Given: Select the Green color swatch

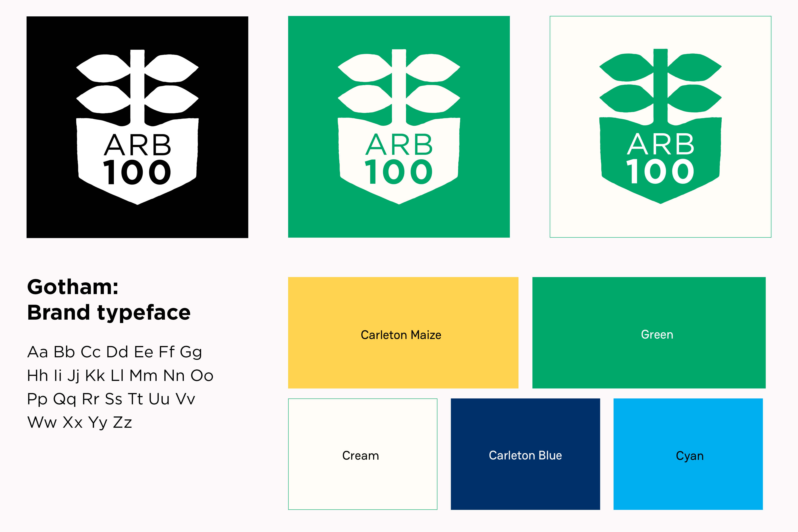Looking at the screenshot, I should [649, 332].
